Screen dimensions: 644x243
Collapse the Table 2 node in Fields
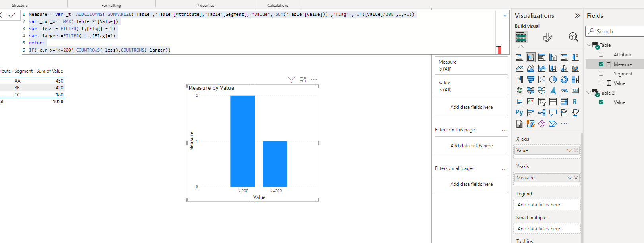589,93
